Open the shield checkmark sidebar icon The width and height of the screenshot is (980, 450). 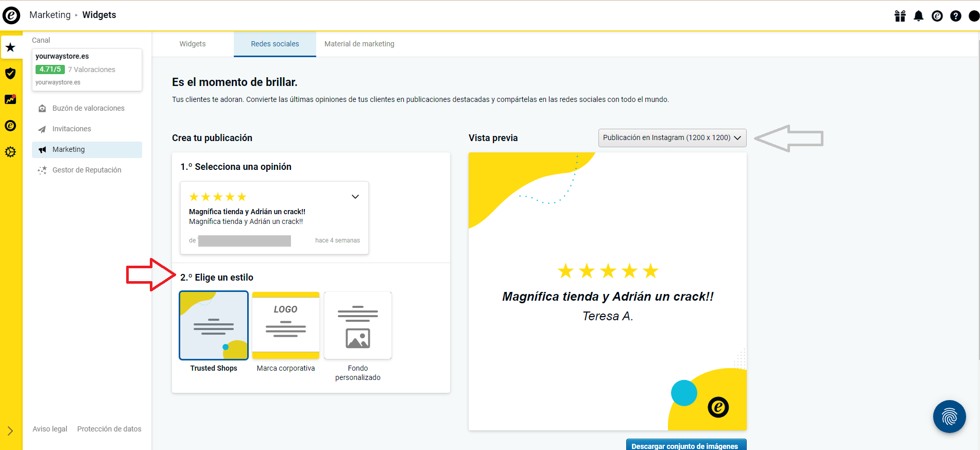click(10, 74)
